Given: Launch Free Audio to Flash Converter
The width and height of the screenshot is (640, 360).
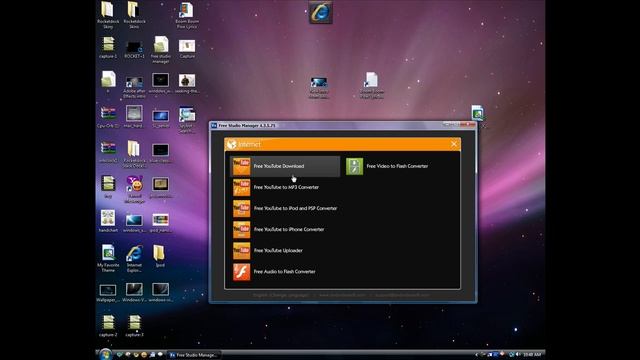Looking at the screenshot, I should tap(285, 272).
